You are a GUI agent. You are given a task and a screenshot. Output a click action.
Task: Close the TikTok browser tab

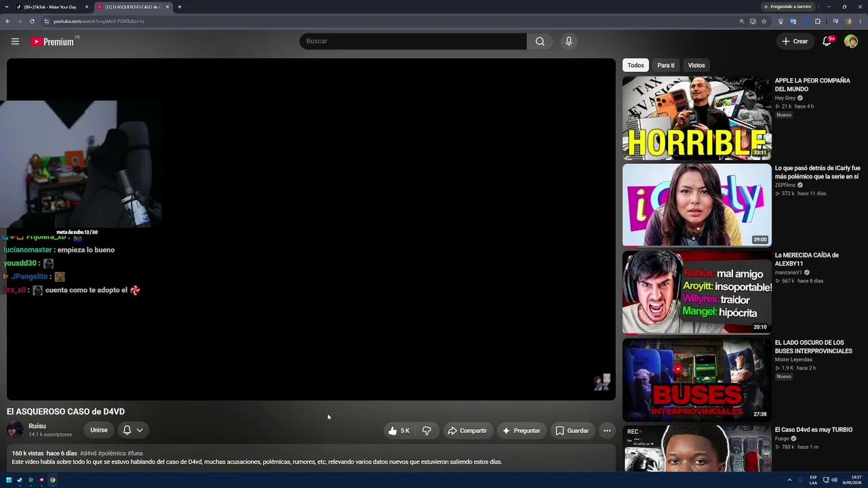[87, 7]
